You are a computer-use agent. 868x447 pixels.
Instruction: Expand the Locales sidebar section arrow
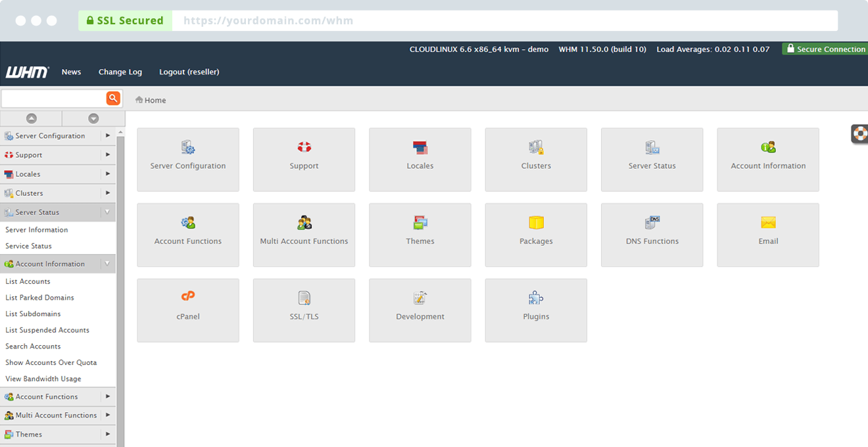[108, 174]
